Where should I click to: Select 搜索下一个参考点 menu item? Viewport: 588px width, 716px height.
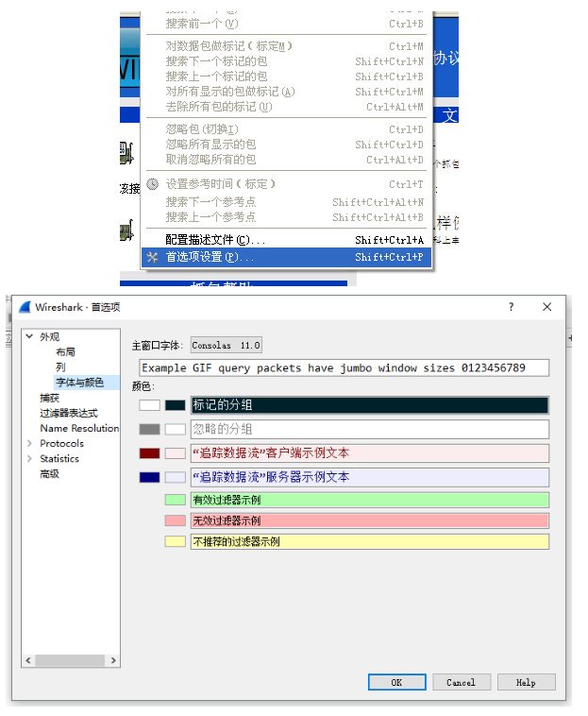tap(287, 202)
